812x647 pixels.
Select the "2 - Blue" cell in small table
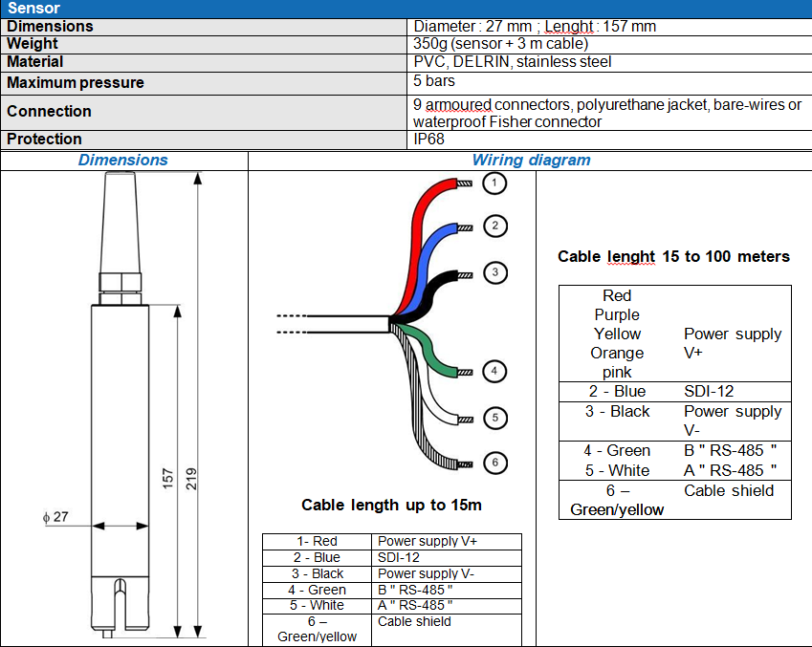[x=317, y=557]
